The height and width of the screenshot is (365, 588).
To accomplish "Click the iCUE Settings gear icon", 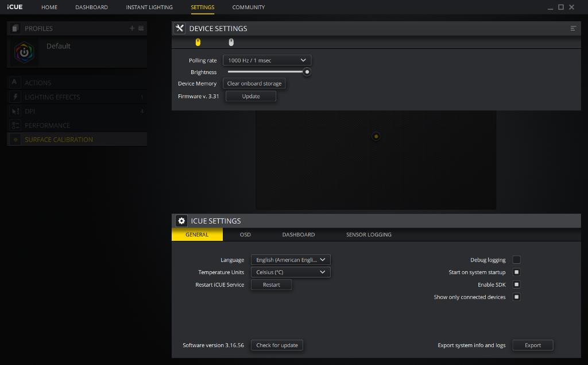I will 181,221.
